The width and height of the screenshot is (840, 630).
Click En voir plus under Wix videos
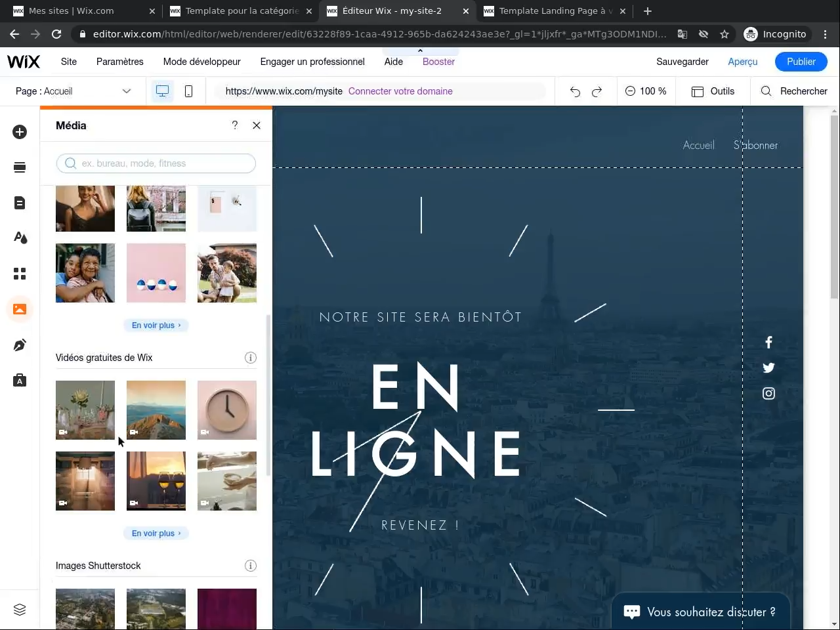coord(156,533)
